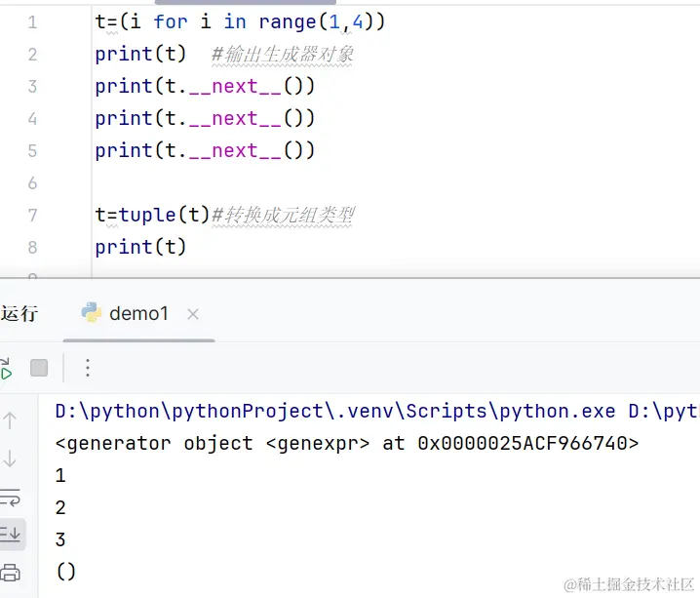Click the horizontal scrollbar above the editor

tap(245, 2)
